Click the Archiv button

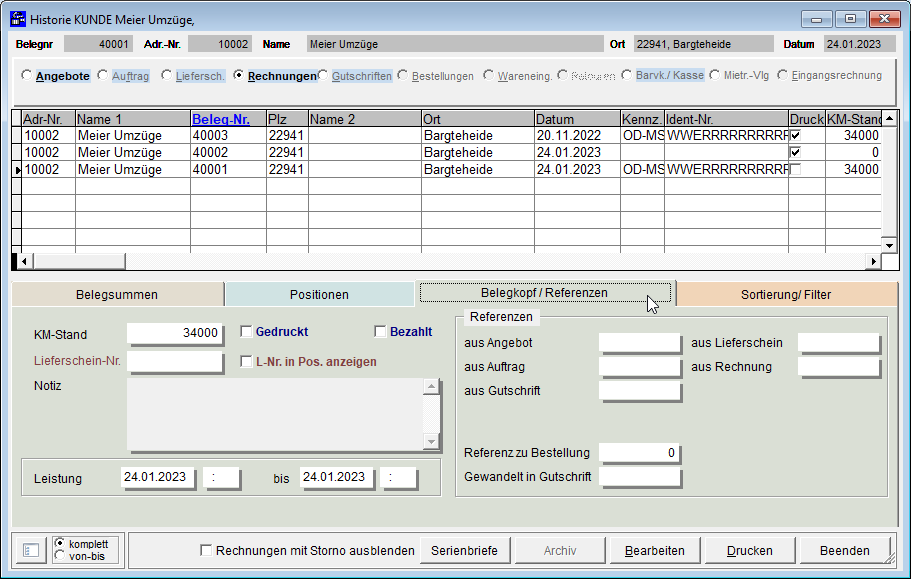[x=559, y=550]
